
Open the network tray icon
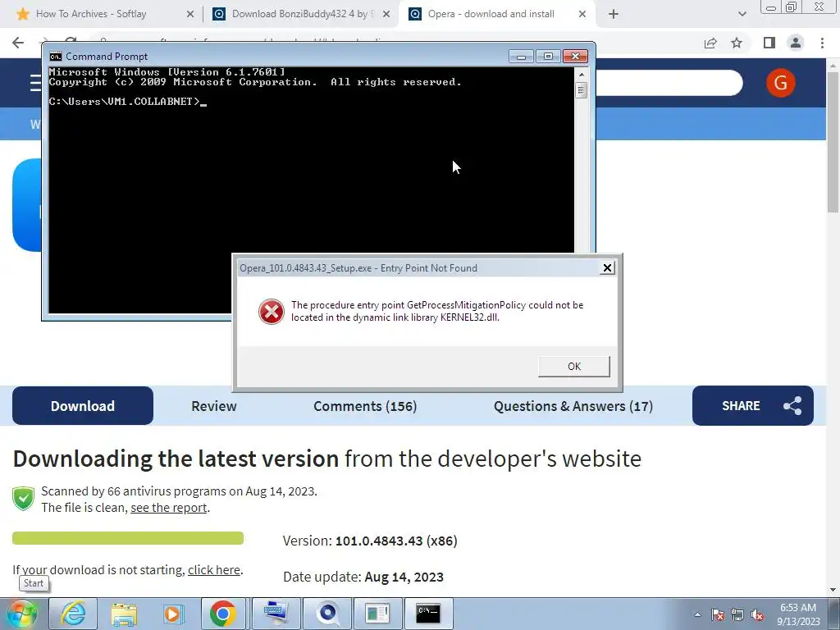(x=737, y=615)
